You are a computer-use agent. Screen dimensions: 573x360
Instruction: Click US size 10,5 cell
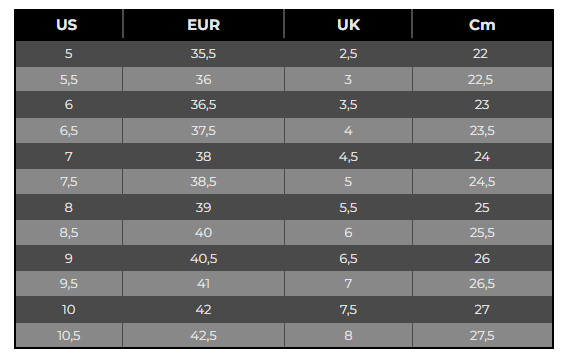(69, 335)
